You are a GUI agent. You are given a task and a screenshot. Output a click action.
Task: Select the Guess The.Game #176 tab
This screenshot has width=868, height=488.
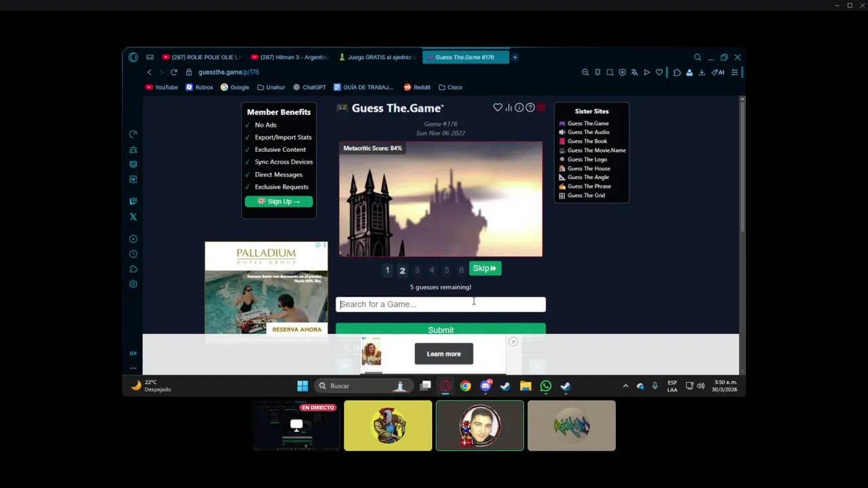click(x=465, y=58)
